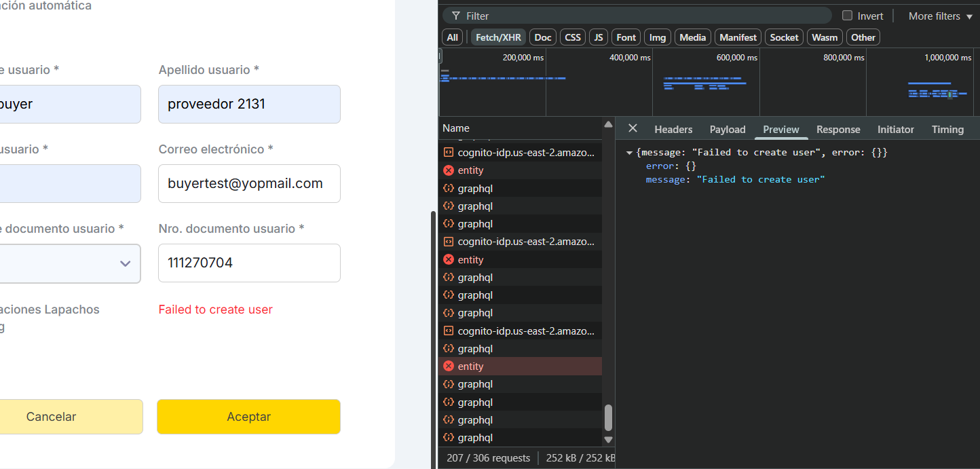
Task: Collapse the JSON response object in Preview
Action: click(629, 153)
